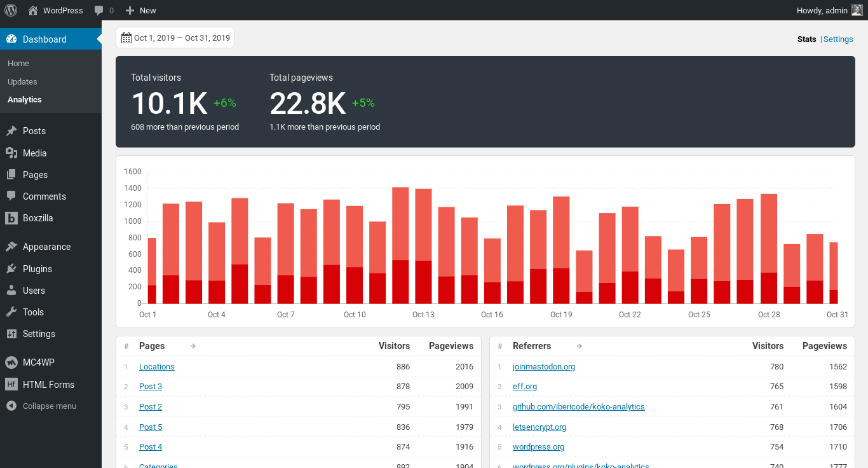Open the Posts icon in the sidebar
This screenshot has height=468, width=868.
click(11, 131)
